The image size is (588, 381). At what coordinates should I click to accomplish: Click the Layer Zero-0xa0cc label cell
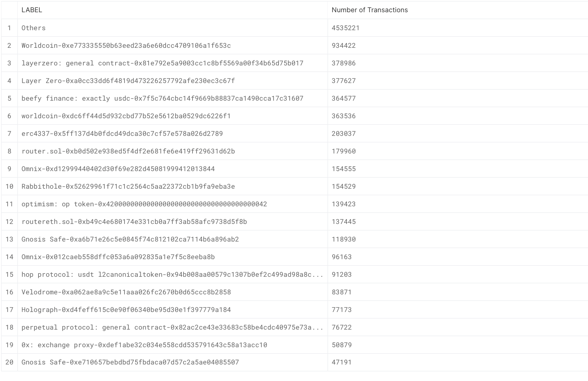click(128, 81)
